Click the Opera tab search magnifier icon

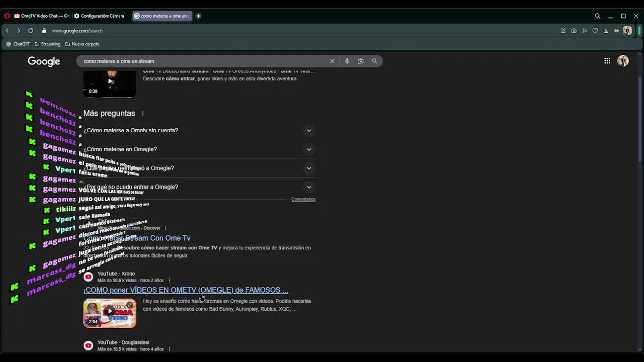click(598, 16)
